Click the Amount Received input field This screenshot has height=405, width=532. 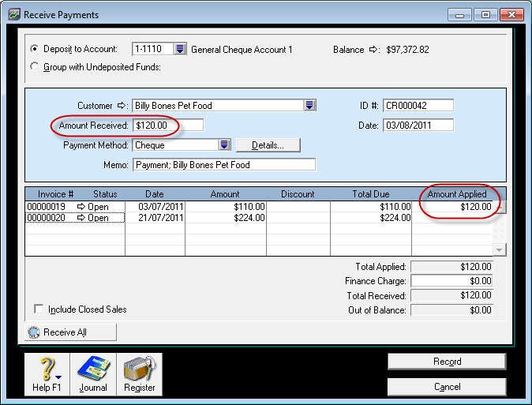tap(168, 126)
